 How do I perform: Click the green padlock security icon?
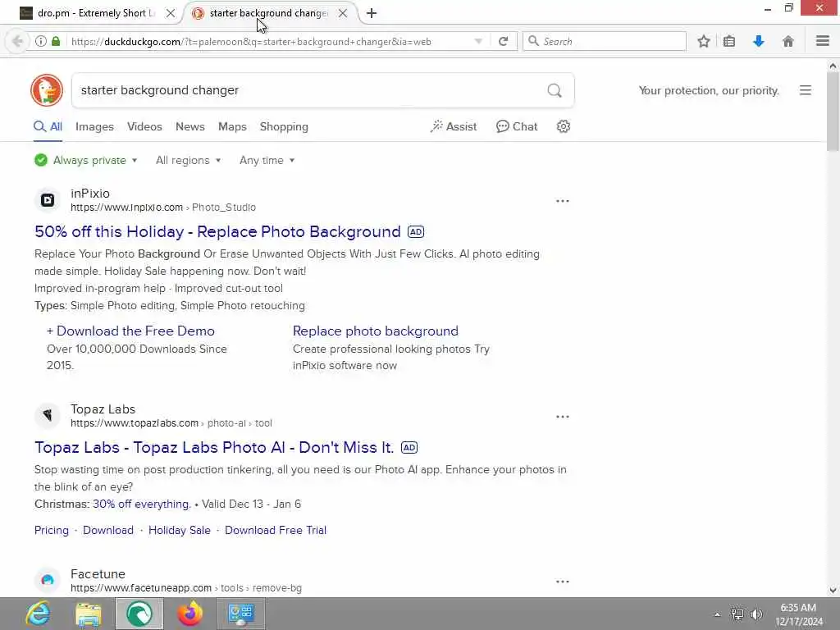click(x=56, y=41)
